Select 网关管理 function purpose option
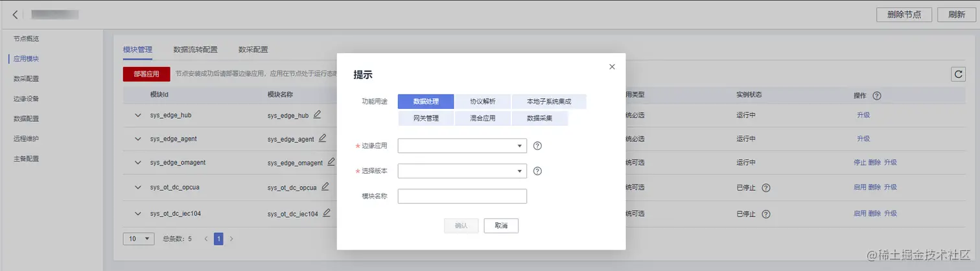Screen dimensions: 980x271 coord(426,119)
